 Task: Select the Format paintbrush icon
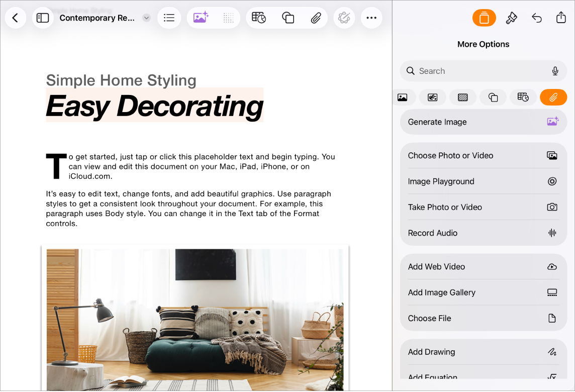tap(512, 18)
